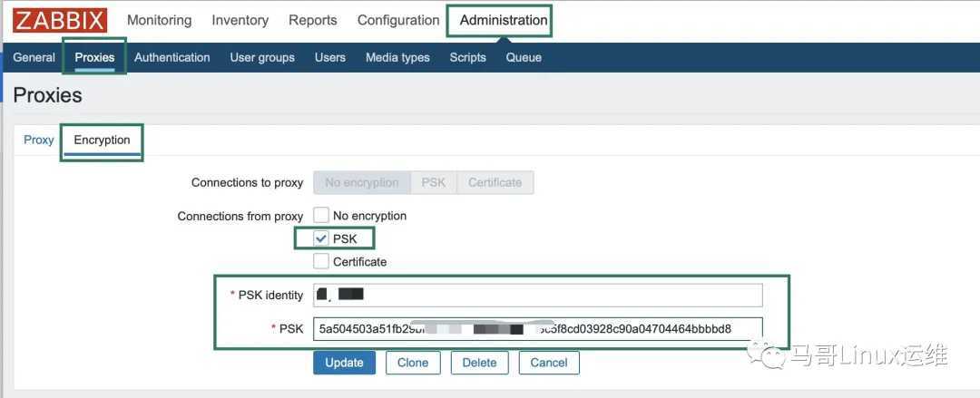Click the Proxies page heading
Viewport: 980px width, 398px height.
click(47, 95)
